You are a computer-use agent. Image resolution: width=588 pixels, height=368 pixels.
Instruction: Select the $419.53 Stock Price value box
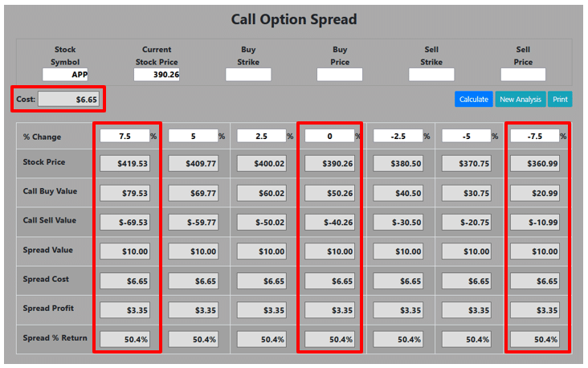tap(125, 163)
